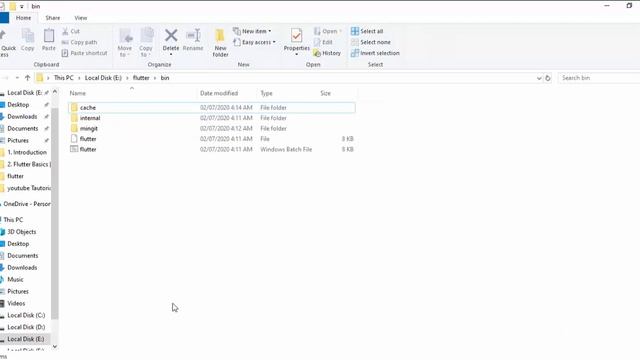Click the Up arrow navigation button
The image size is (640, 360).
27,78
